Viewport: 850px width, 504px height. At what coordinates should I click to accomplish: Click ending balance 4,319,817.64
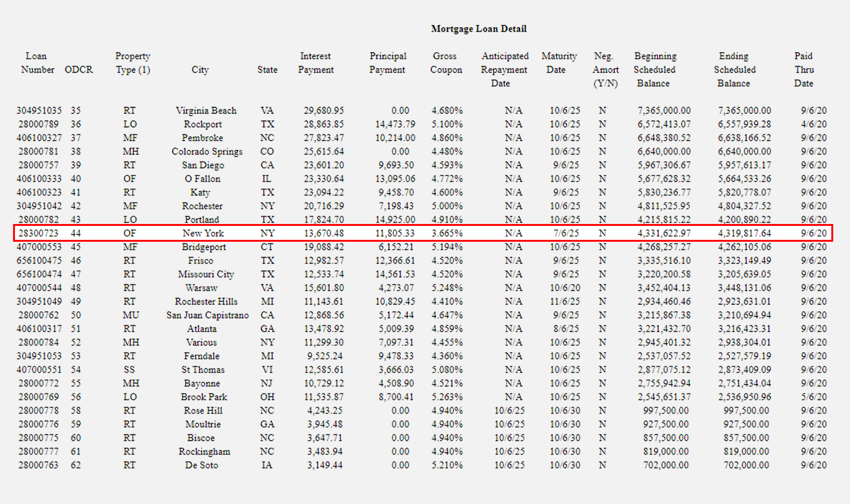(x=744, y=233)
